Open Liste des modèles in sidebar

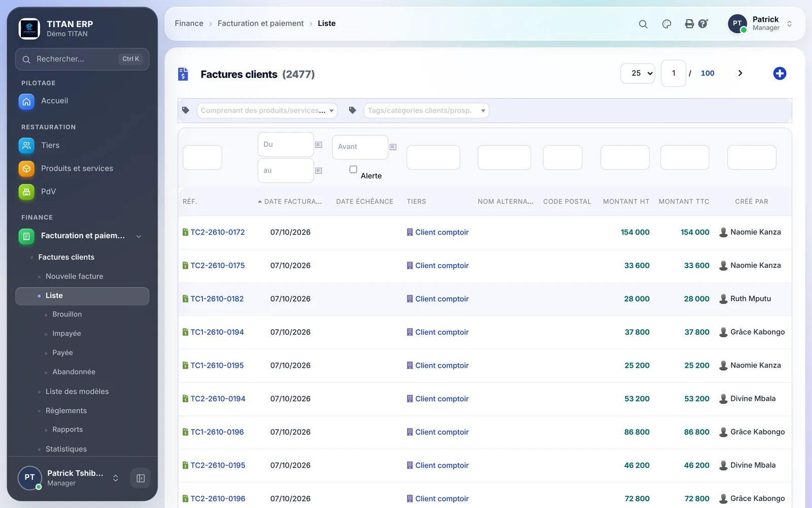coord(77,392)
